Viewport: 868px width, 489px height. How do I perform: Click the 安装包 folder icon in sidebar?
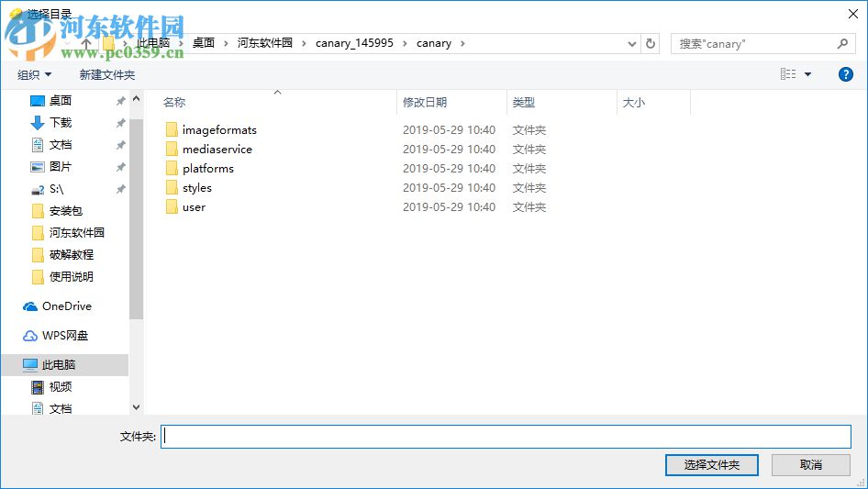(x=38, y=211)
